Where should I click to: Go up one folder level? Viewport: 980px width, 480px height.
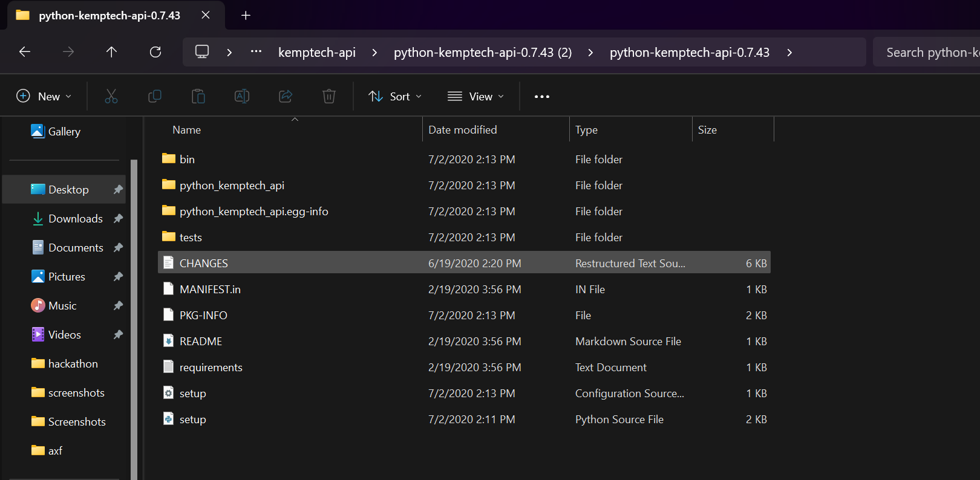111,52
